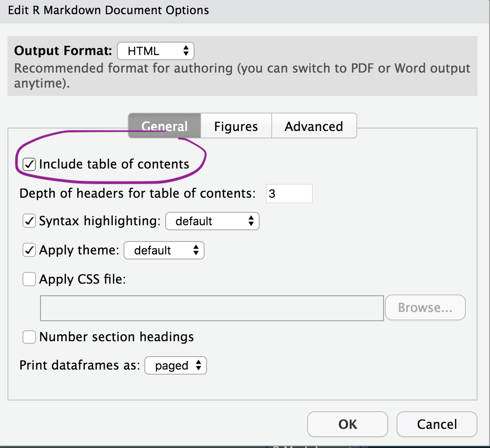This screenshot has height=448, width=490.
Task: Check Number section headings
Action: 29,337
